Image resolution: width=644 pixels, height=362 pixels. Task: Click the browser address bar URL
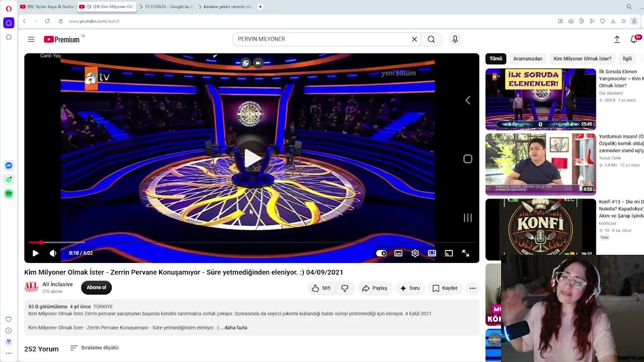94,21
